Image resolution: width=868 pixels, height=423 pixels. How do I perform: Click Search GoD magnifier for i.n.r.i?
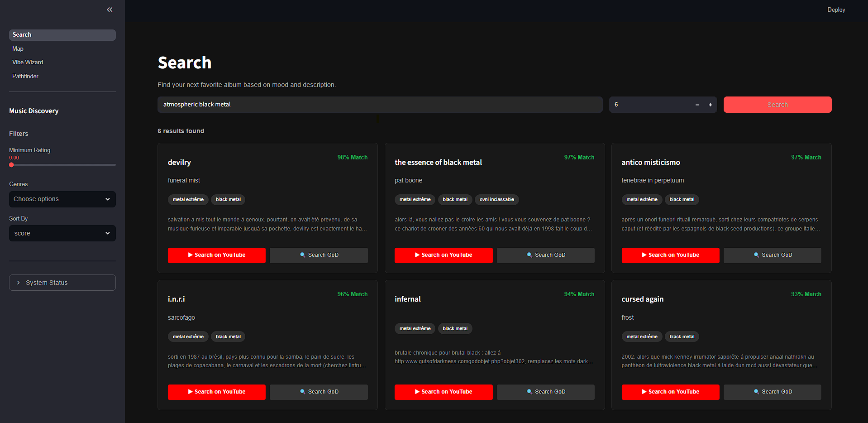[302, 391]
